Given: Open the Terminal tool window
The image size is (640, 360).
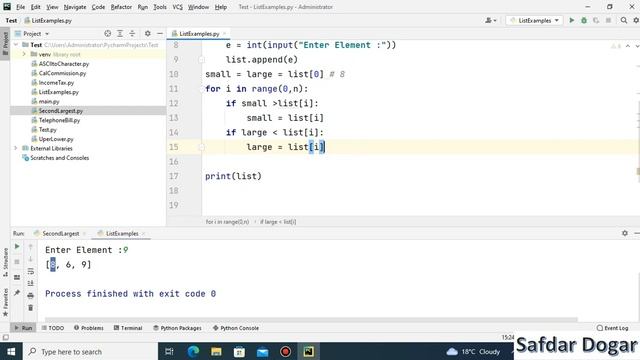Looking at the screenshot, I should (128, 328).
